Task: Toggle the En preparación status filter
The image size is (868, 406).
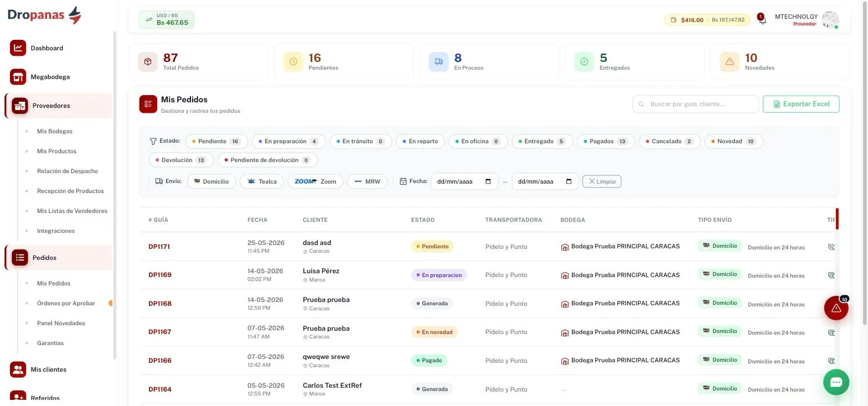Action: (288, 142)
